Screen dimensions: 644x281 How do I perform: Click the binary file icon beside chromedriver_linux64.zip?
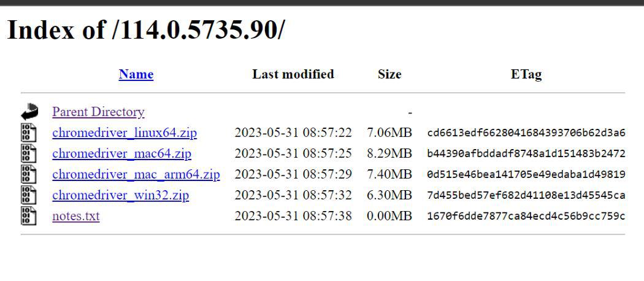[29, 133]
